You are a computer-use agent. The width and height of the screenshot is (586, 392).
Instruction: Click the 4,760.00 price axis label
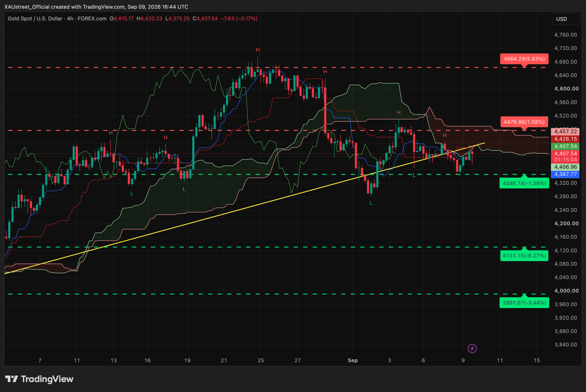[x=566, y=35]
